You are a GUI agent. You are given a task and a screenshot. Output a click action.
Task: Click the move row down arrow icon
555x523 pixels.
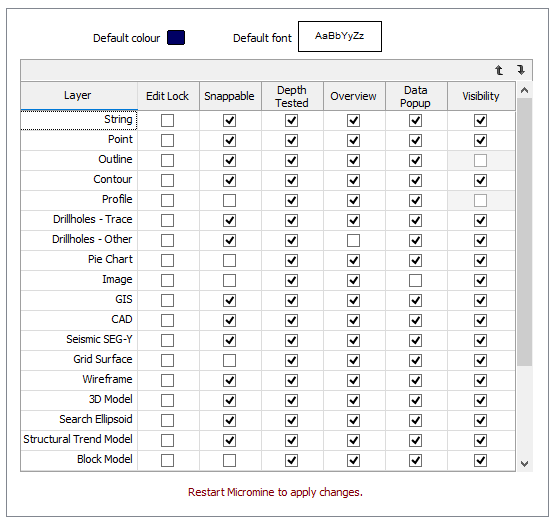click(521, 70)
